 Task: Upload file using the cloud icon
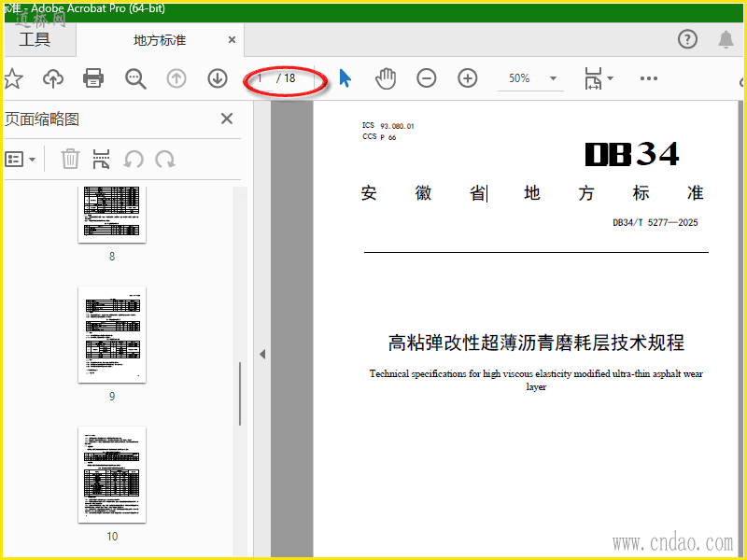click(x=53, y=78)
